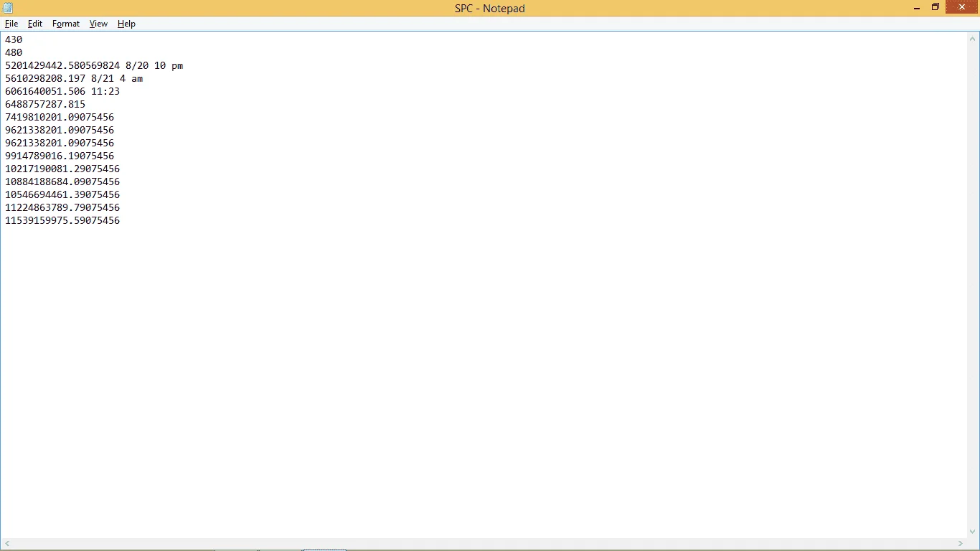The image size is (980, 551).
Task: Click the line "6488757287.815"
Action: pyautogui.click(x=45, y=104)
